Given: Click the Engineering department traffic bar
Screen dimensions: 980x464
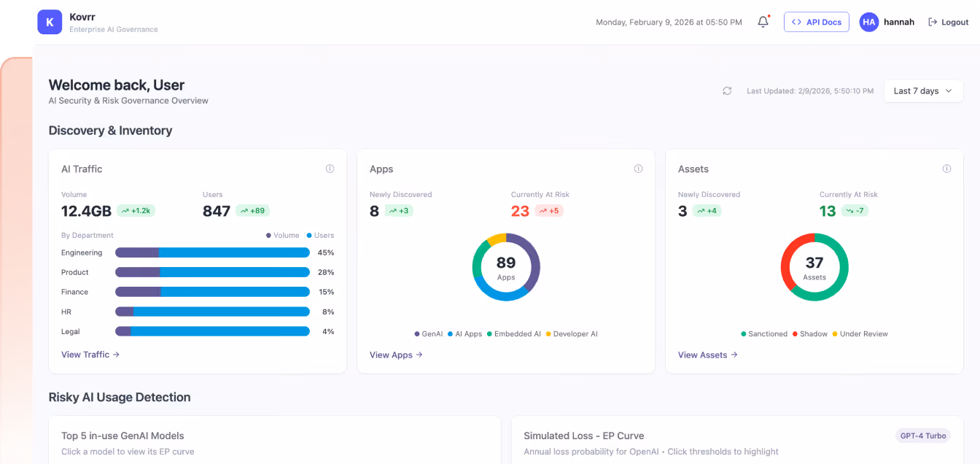Looking at the screenshot, I should click(212, 252).
